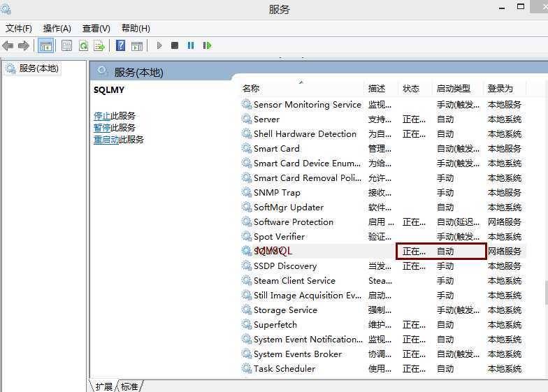Minimize the 服务 window
The image size is (548, 392).
pyautogui.click(x=502, y=8)
